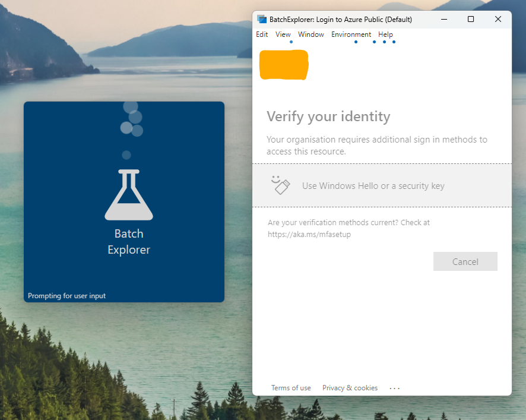
Task: Open the Window menu
Action: (x=310, y=34)
